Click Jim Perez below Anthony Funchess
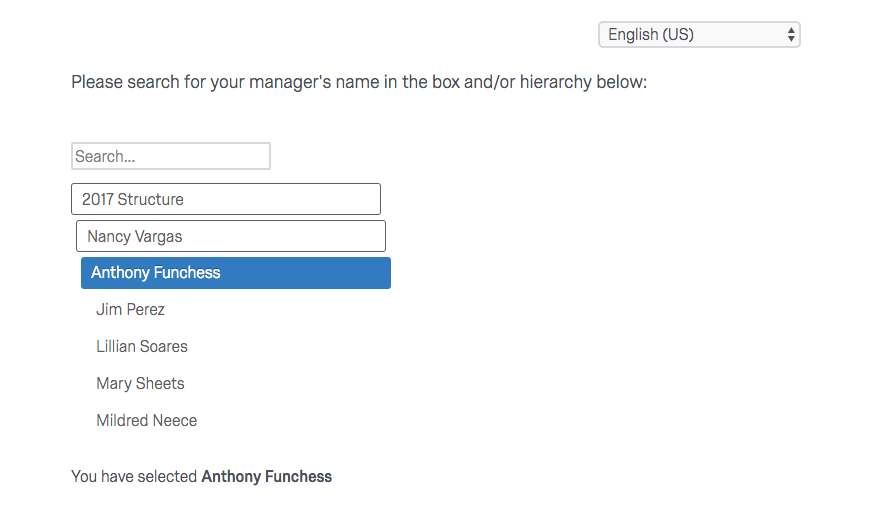The width and height of the screenshot is (890, 514). coord(130,310)
